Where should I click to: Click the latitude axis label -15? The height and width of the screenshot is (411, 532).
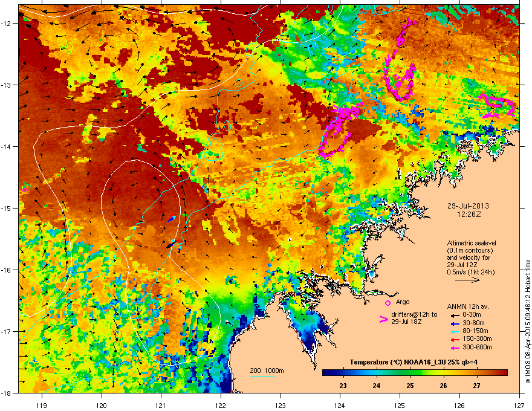pos(6,208)
